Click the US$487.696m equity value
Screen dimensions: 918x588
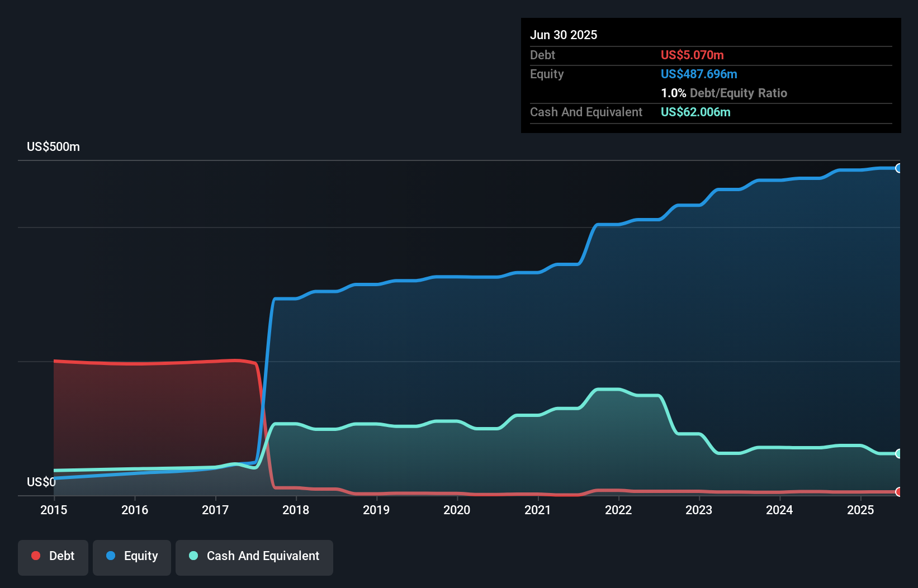click(x=699, y=74)
